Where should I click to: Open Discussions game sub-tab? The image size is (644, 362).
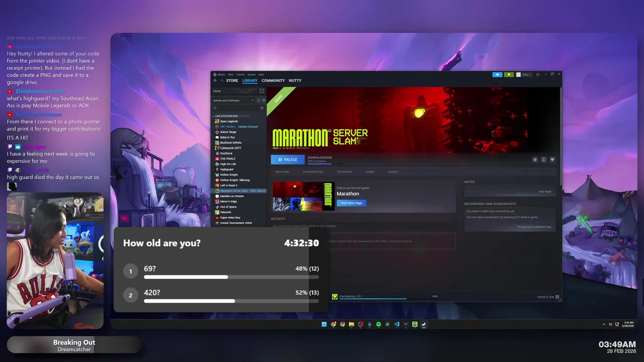point(344,171)
